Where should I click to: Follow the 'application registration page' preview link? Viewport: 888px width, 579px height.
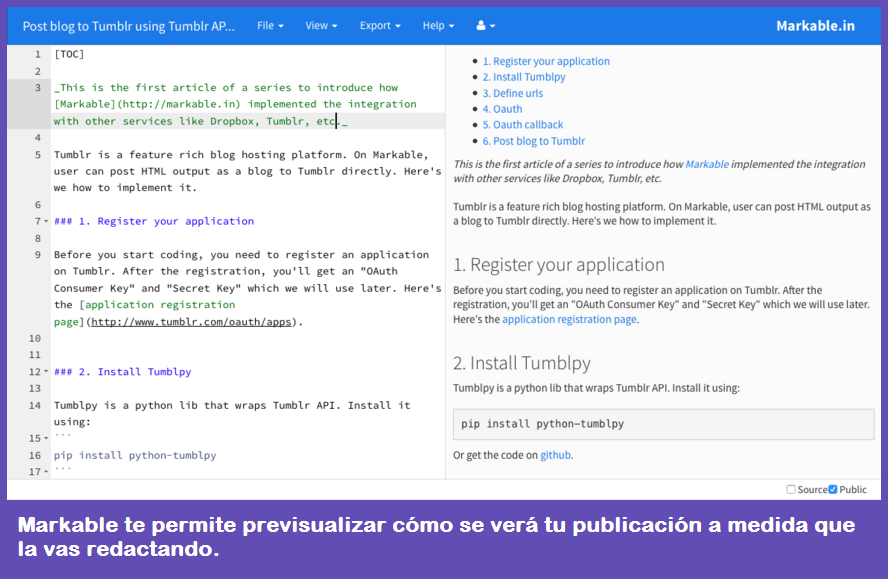click(x=569, y=320)
